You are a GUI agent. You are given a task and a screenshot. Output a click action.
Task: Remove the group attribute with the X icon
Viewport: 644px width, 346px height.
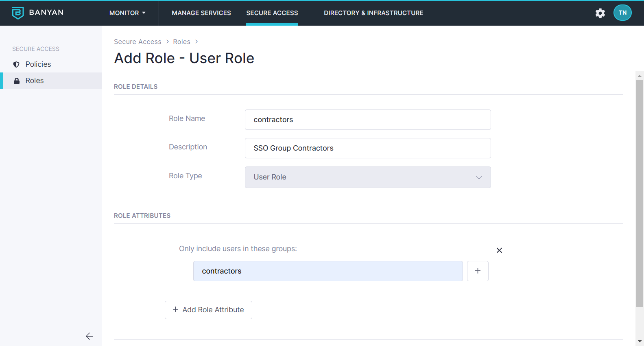(x=499, y=250)
